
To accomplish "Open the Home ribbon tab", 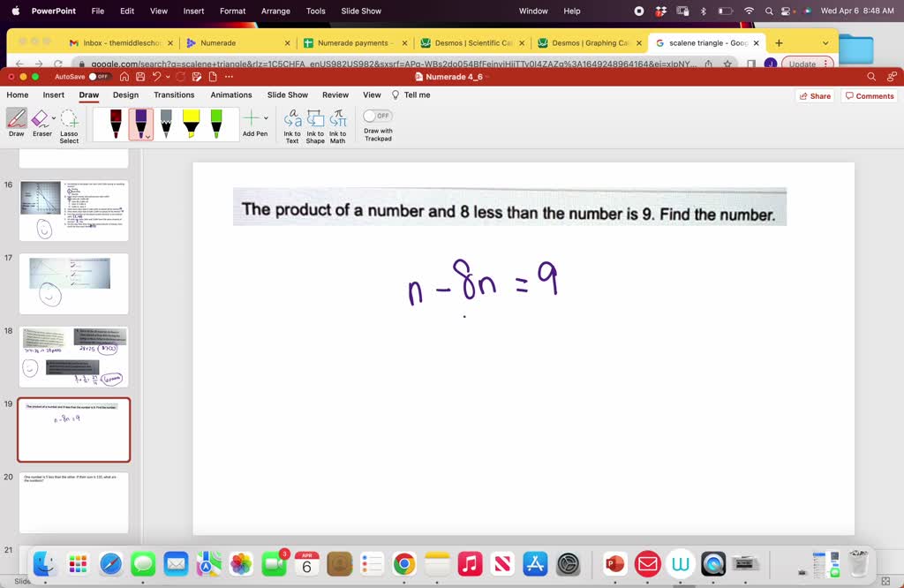I will 18,94.
